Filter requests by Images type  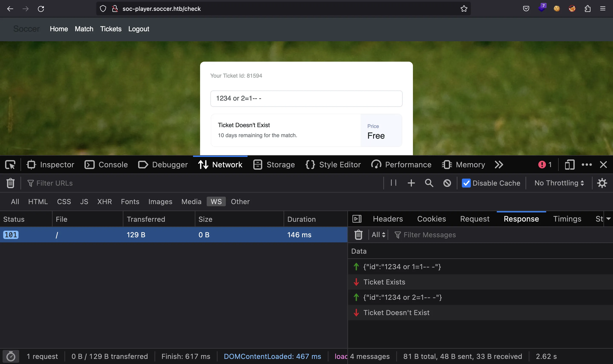(160, 202)
